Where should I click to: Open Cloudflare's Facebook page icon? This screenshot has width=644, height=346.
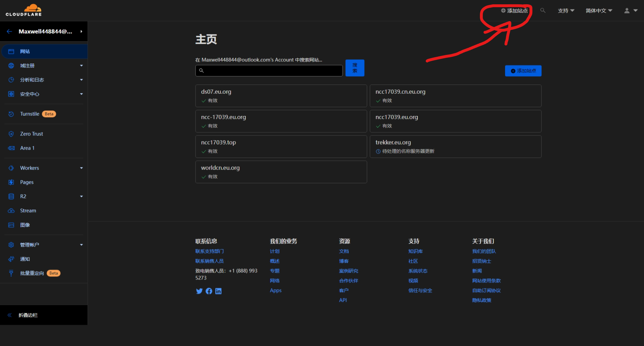point(209,291)
